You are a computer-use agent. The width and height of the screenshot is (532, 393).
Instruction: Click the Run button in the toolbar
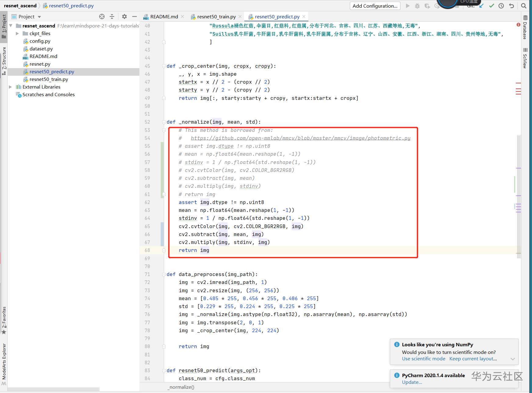coord(408,6)
